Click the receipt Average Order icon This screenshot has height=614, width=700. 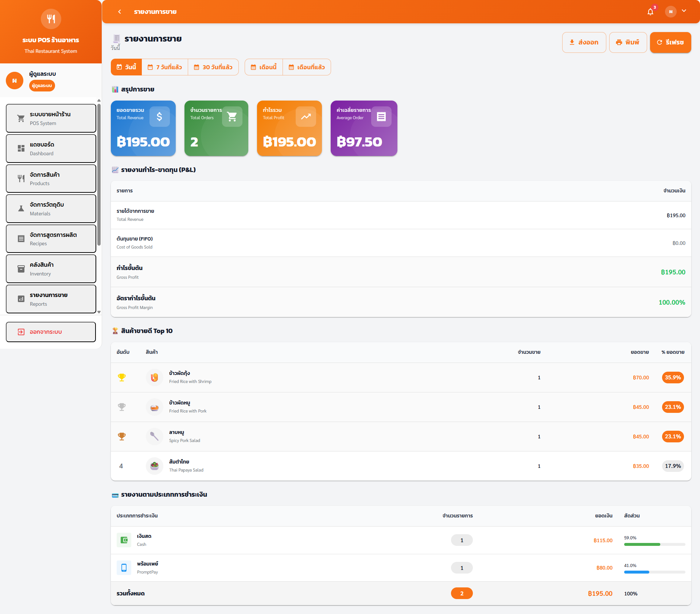pyautogui.click(x=381, y=117)
